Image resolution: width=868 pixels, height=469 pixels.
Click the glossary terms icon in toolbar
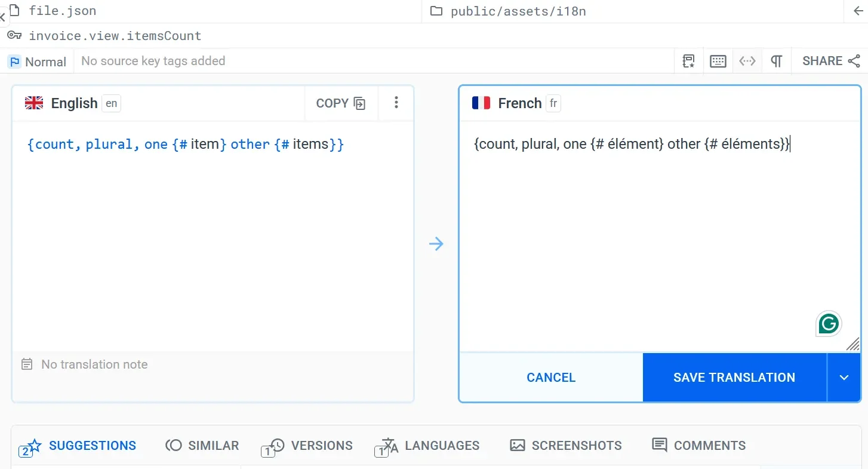[x=689, y=61]
